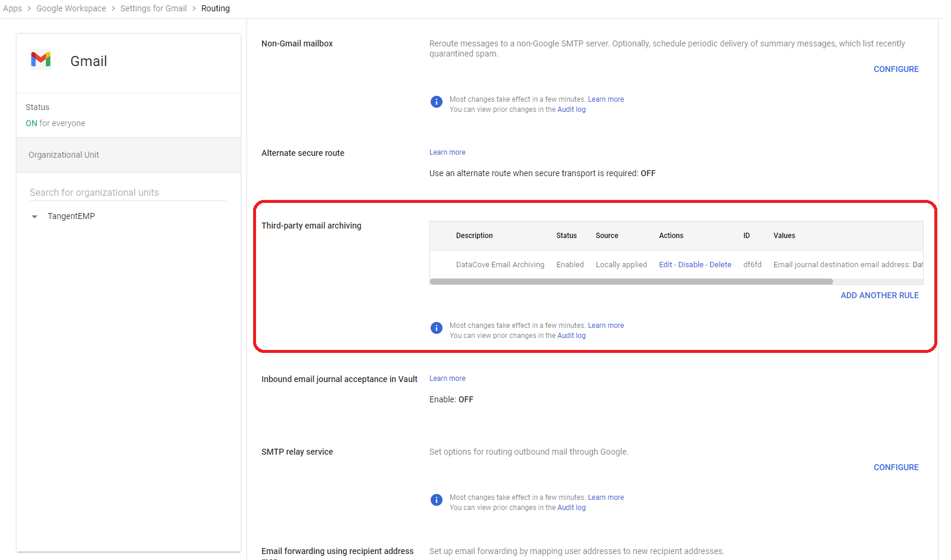Configure the Non-Gmail mailbox setting

click(x=896, y=69)
